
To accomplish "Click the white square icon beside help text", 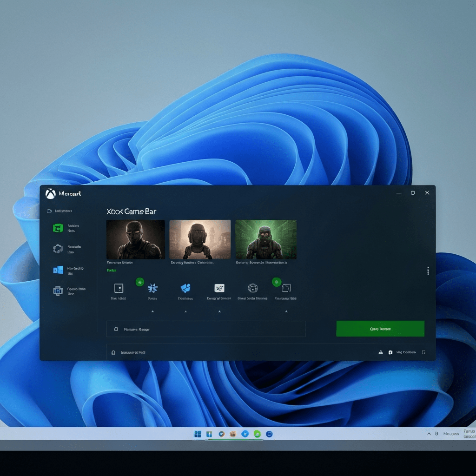I will [x=390, y=352].
